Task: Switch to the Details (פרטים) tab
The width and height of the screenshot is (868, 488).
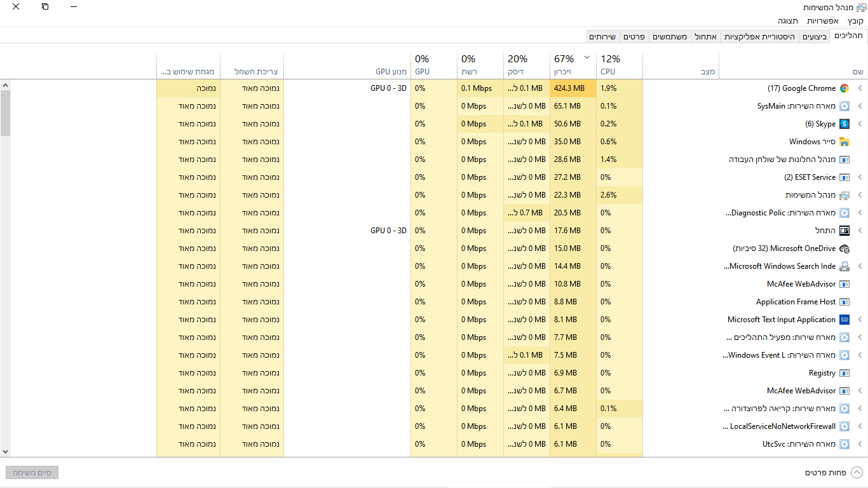Action: click(634, 37)
